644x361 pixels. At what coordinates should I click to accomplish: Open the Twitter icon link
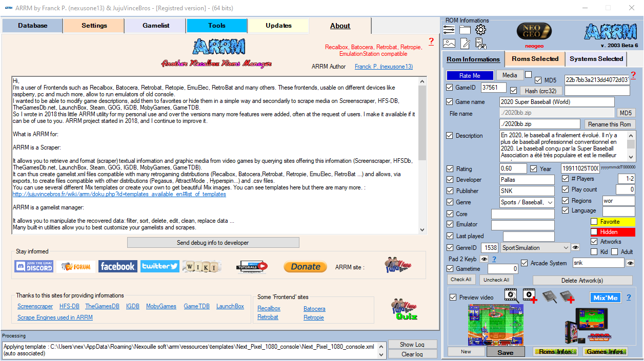[159, 266]
